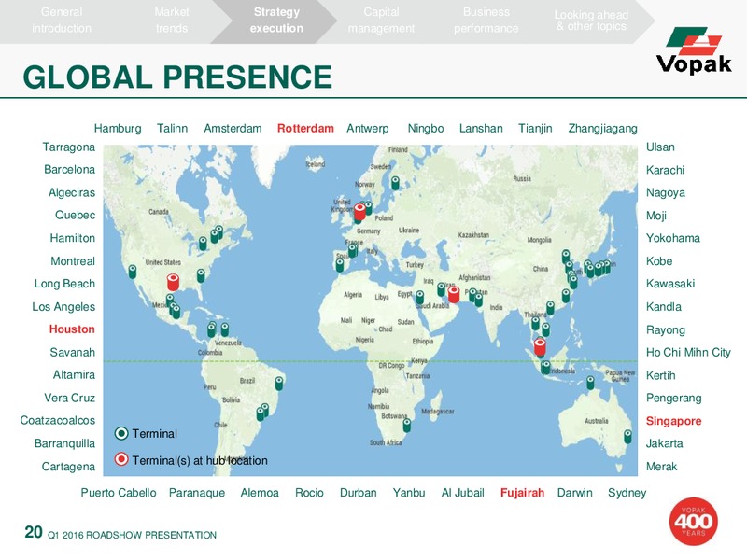
Task: Click the Quebec label
Action: [x=76, y=216]
